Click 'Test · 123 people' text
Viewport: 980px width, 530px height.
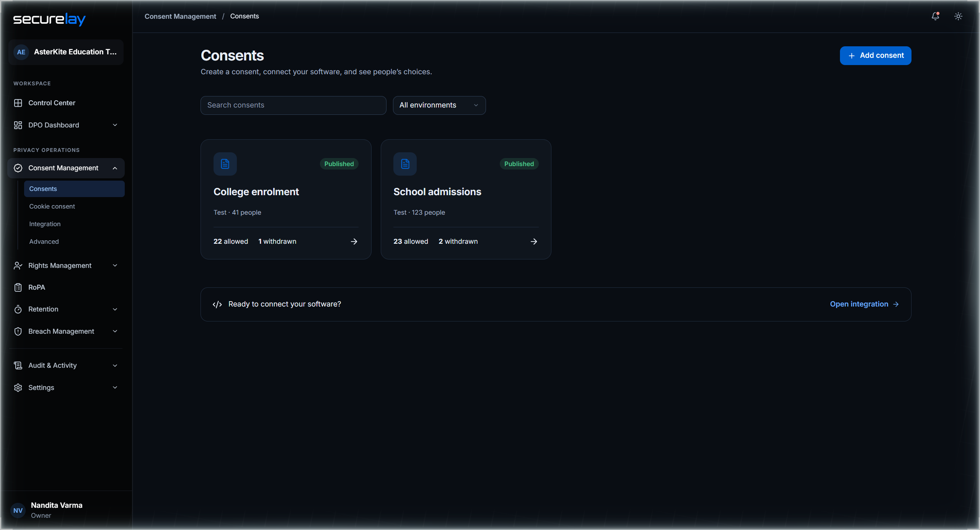pyautogui.click(x=419, y=212)
